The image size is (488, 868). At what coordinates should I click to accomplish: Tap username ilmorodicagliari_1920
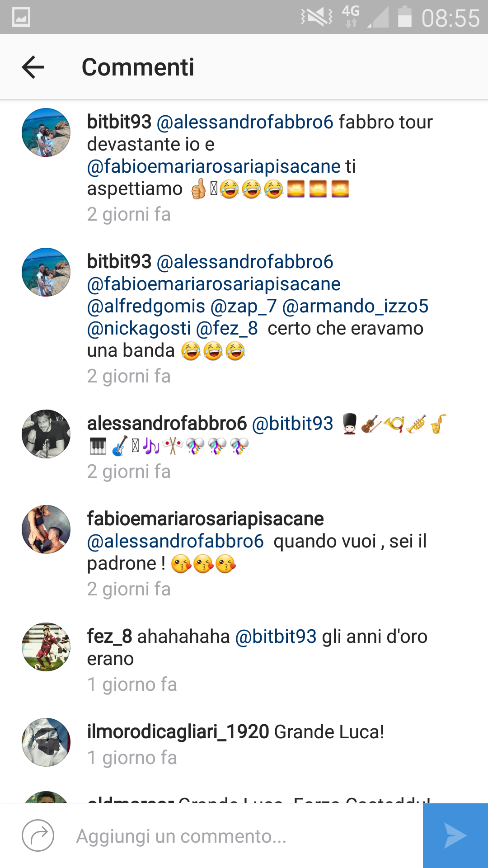tap(178, 731)
